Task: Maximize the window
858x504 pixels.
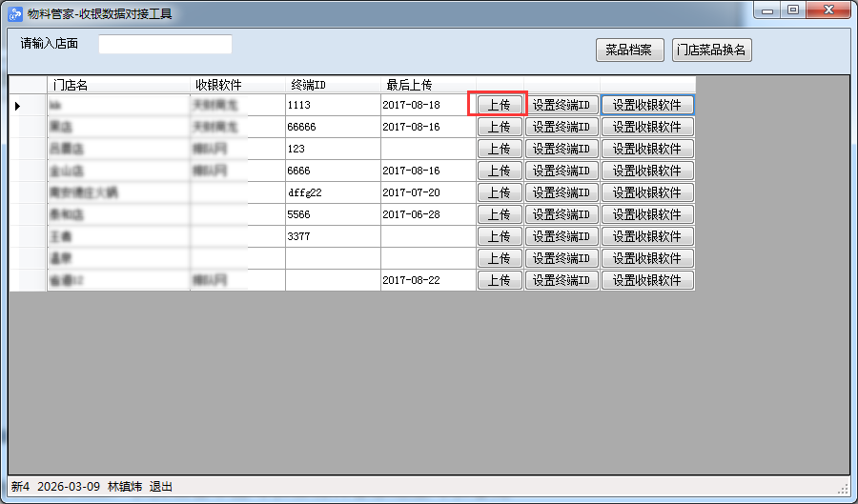Action: pyautogui.click(x=793, y=10)
